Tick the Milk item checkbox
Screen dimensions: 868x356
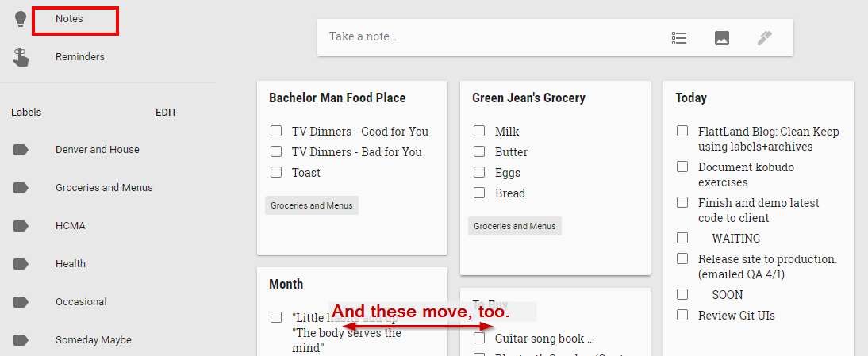479,131
